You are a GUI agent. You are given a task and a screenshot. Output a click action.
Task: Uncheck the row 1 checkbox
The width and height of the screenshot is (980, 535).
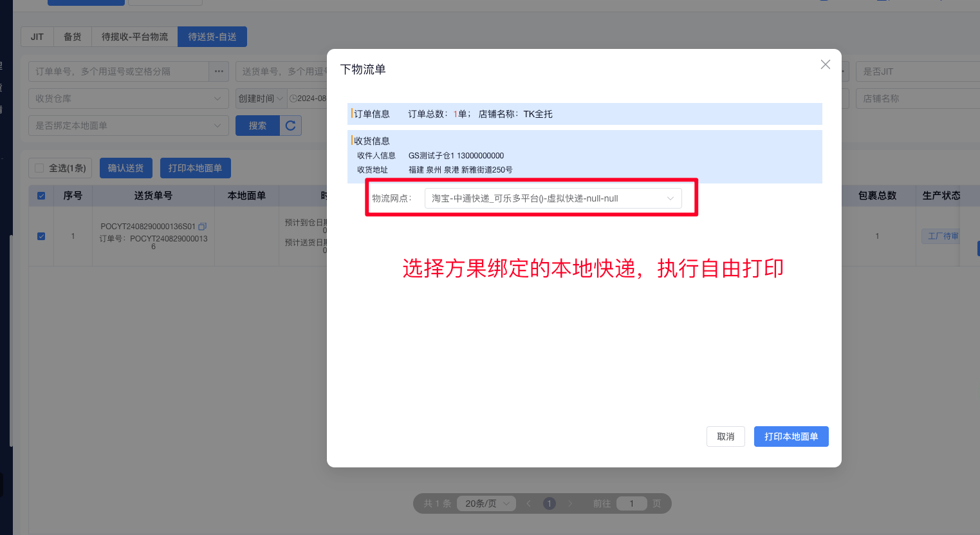coord(41,236)
